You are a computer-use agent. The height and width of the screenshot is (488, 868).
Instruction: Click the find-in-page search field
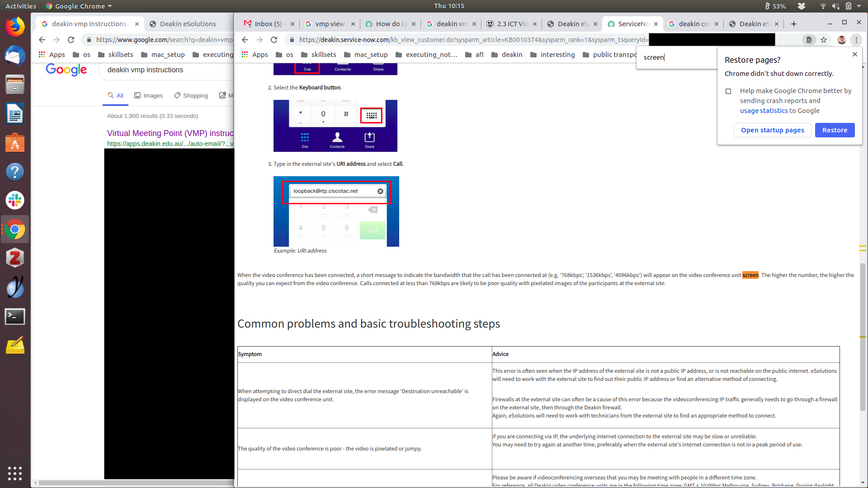click(676, 57)
